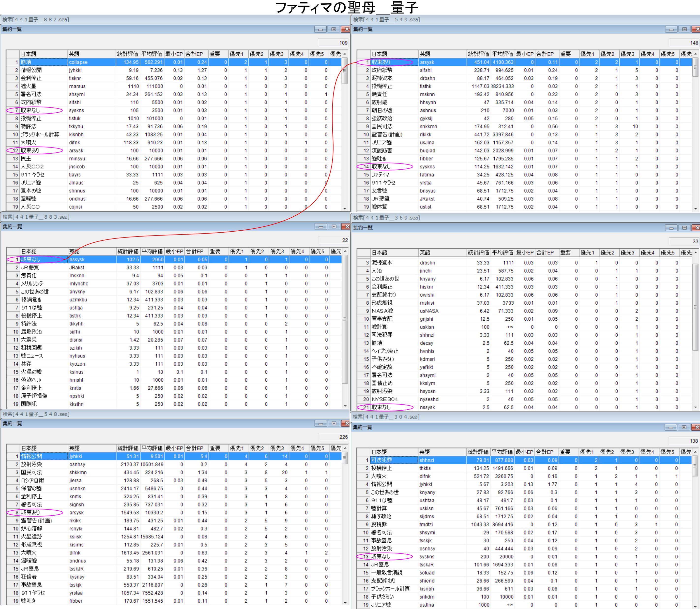Click the count field showing 226

click(x=333, y=437)
